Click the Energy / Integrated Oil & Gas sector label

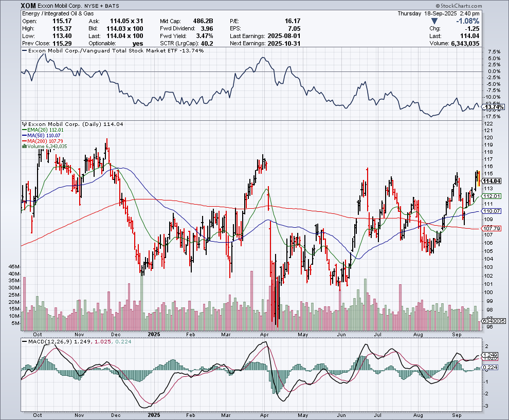[x=58, y=14]
